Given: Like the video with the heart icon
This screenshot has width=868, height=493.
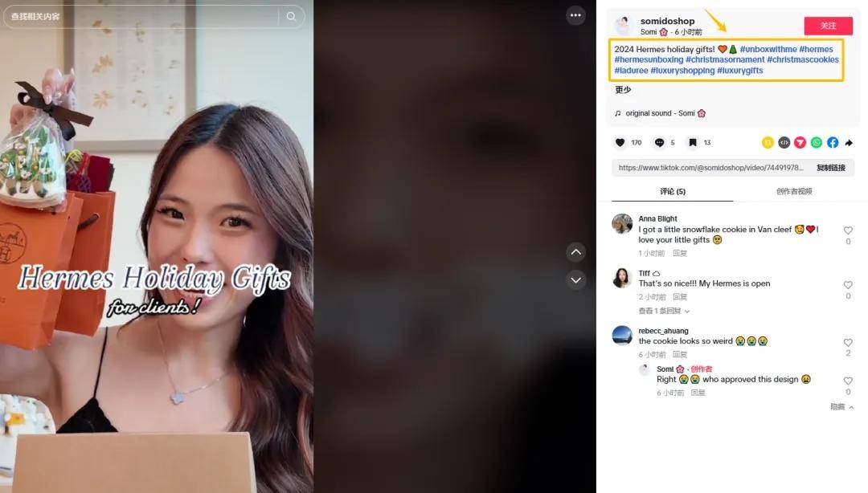Looking at the screenshot, I should pos(620,143).
